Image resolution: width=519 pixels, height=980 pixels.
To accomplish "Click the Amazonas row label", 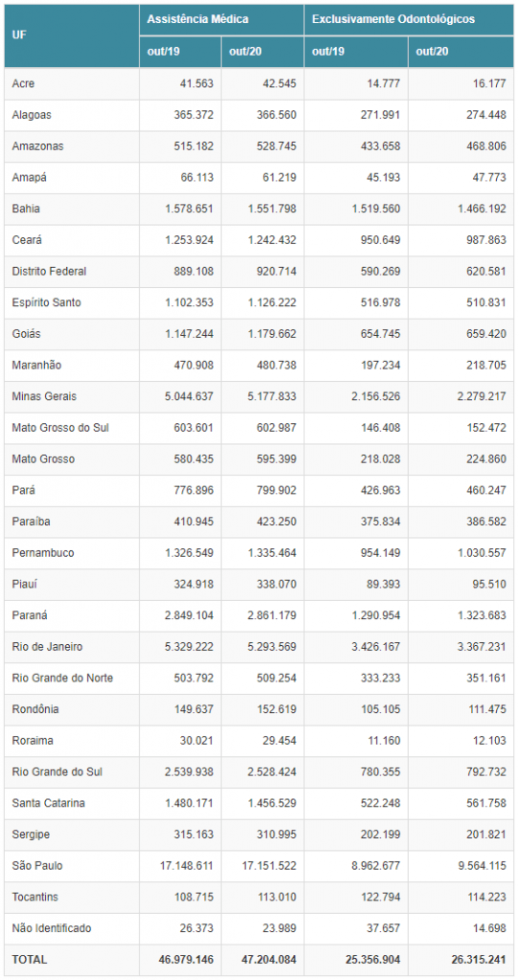I will tap(37, 146).
